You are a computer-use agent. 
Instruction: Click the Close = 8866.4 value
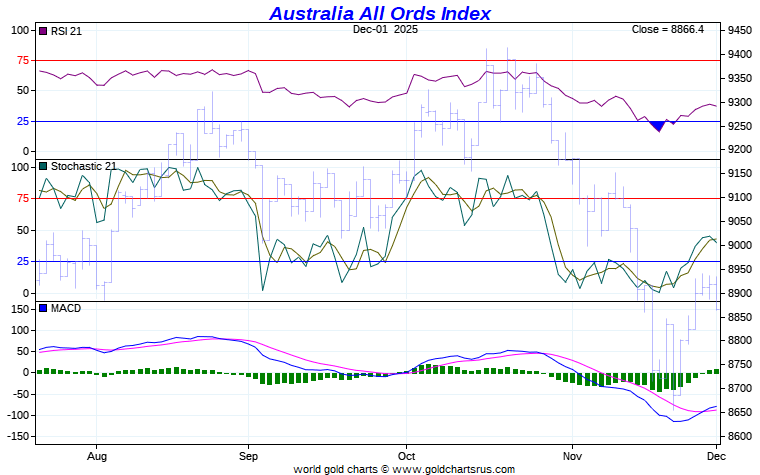click(668, 30)
